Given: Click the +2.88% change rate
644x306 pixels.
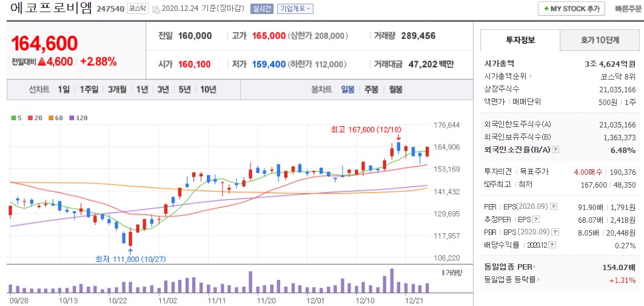Looking at the screenshot, I should pos(98,62).
